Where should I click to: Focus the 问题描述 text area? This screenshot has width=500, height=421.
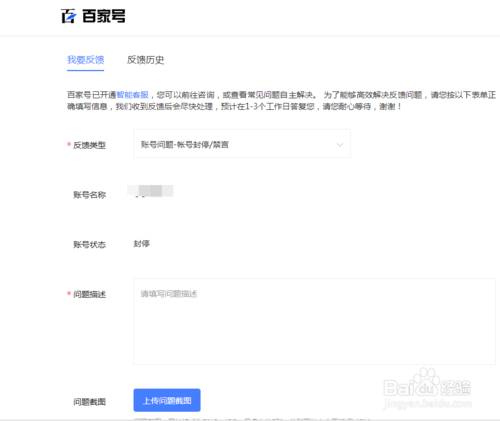pyautogui.click(x=315, y=321)
